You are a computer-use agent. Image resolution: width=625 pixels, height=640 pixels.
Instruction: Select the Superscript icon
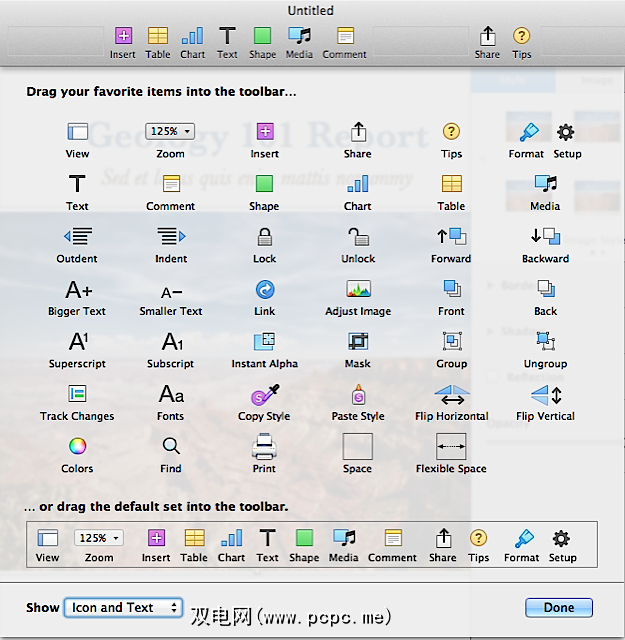(x=77, y=342)
